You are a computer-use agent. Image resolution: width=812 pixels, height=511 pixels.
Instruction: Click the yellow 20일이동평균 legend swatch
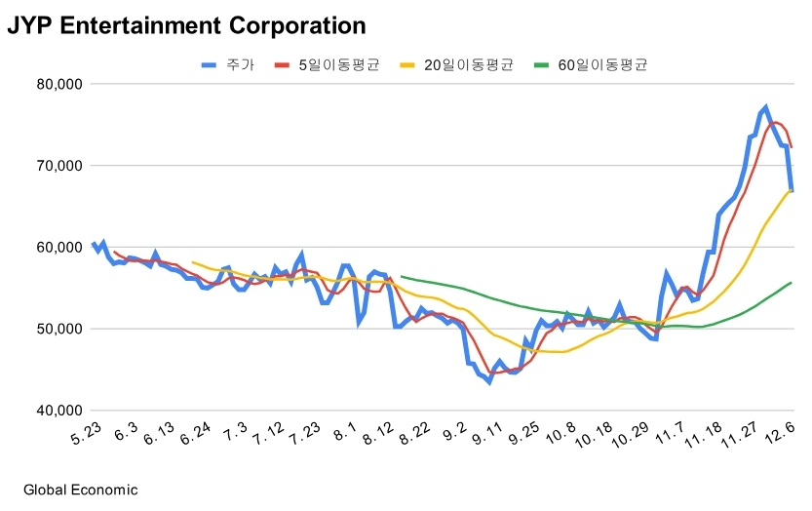click(x=407, y=65)
